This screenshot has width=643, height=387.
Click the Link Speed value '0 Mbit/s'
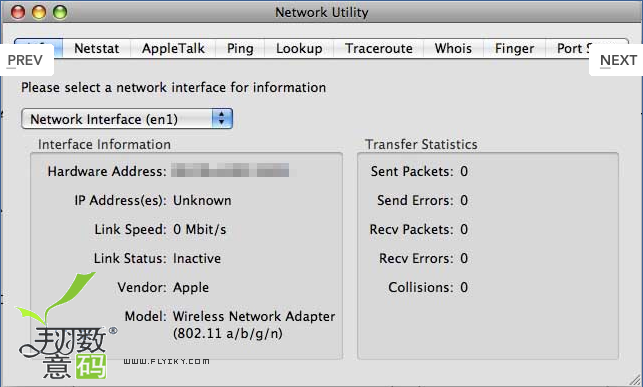point(200,229)
